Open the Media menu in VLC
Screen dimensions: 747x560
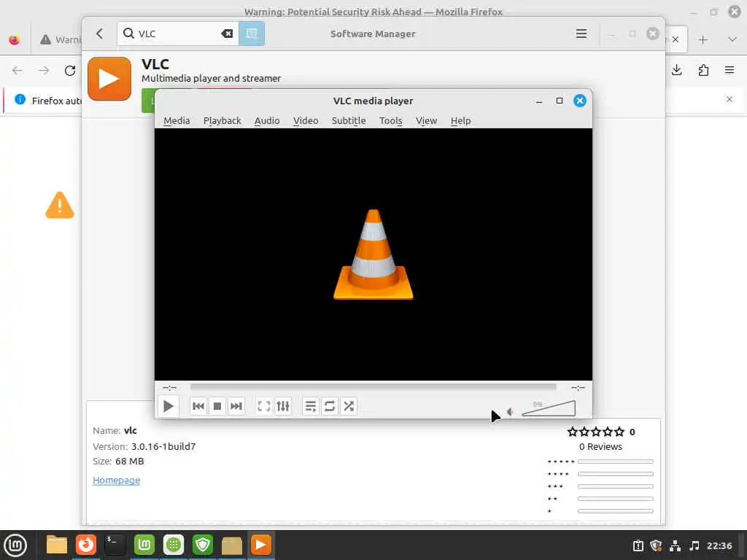click(177, 120)
